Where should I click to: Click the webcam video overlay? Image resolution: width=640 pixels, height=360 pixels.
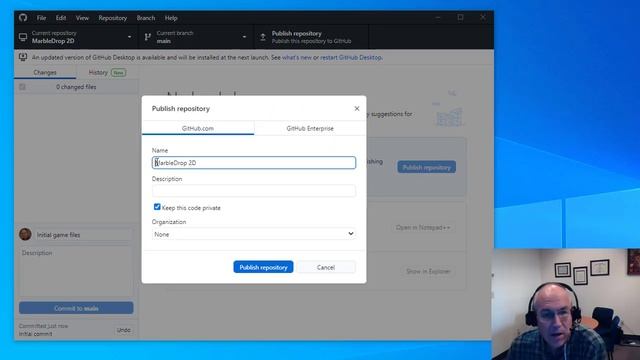click(566, 304)
